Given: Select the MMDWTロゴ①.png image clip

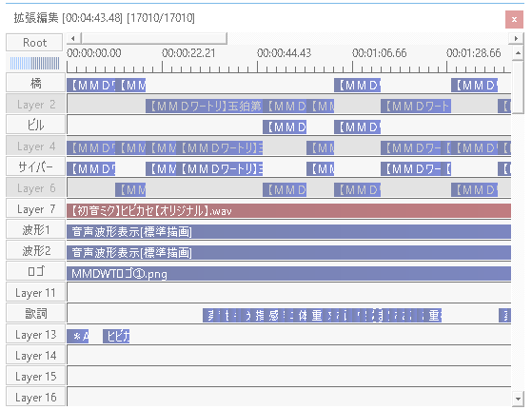Looking at the screenshot, I should pyautogui.click(x=288, y=274).
